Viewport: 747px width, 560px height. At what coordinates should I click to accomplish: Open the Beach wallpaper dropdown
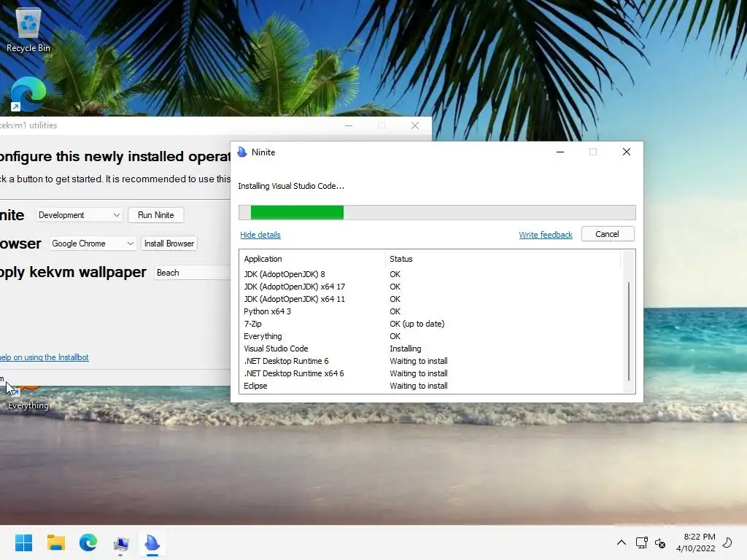pos(192,273)
